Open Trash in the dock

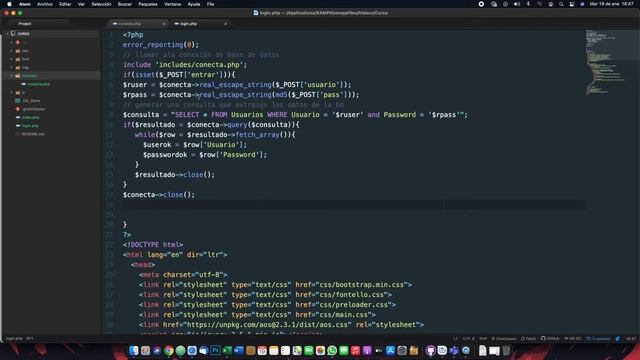(506, 350)
